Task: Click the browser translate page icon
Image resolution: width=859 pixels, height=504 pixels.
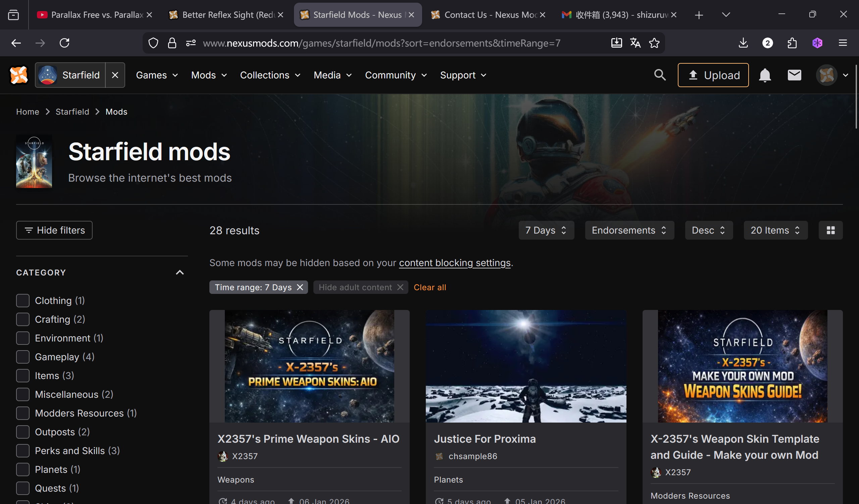Action: (x=635, y=43)
